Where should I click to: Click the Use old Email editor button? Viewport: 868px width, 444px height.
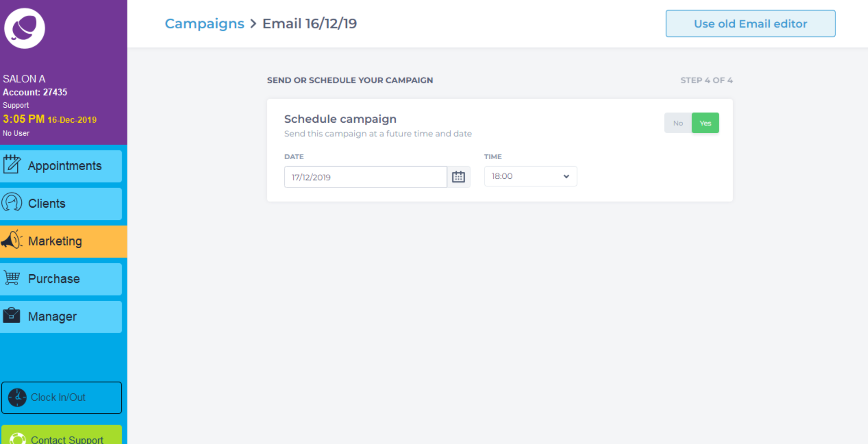click(x=750, y=24)
